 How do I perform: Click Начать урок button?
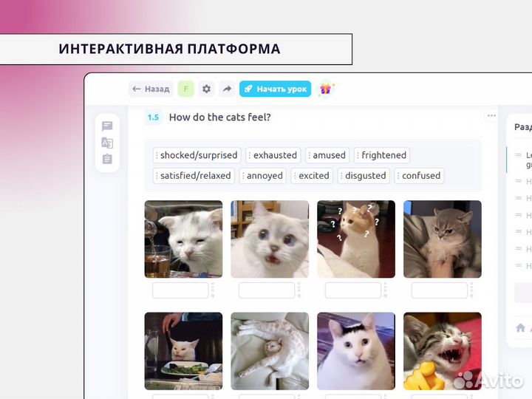coord(275,89)
